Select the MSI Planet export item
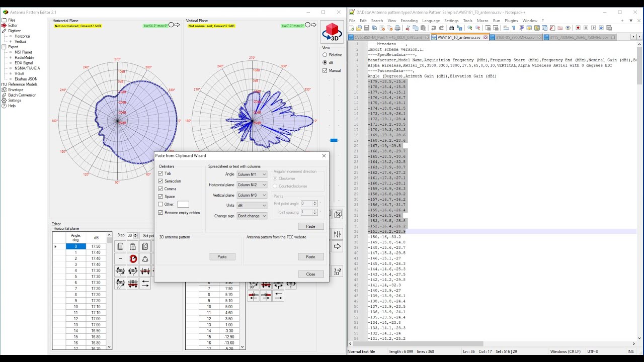This screenshot has height=362, width=644. (x=23, y=52)
